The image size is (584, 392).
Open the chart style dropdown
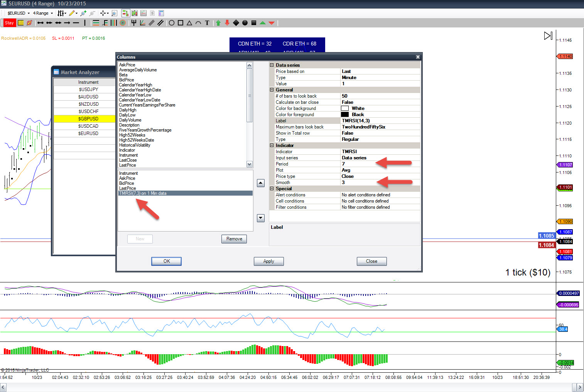(x=62, y=13)
